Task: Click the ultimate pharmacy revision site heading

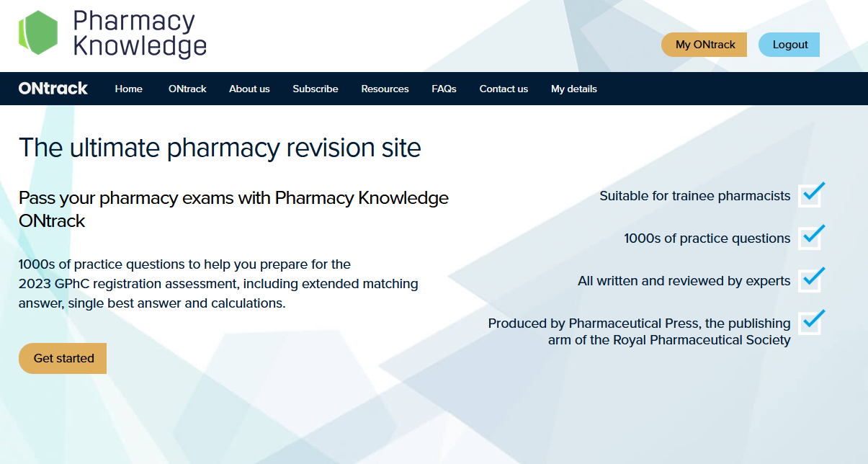Action: point(220,148)
